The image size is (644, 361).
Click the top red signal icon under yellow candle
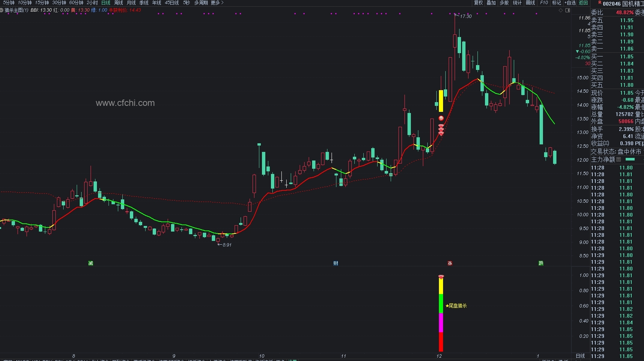pos(441,118)
